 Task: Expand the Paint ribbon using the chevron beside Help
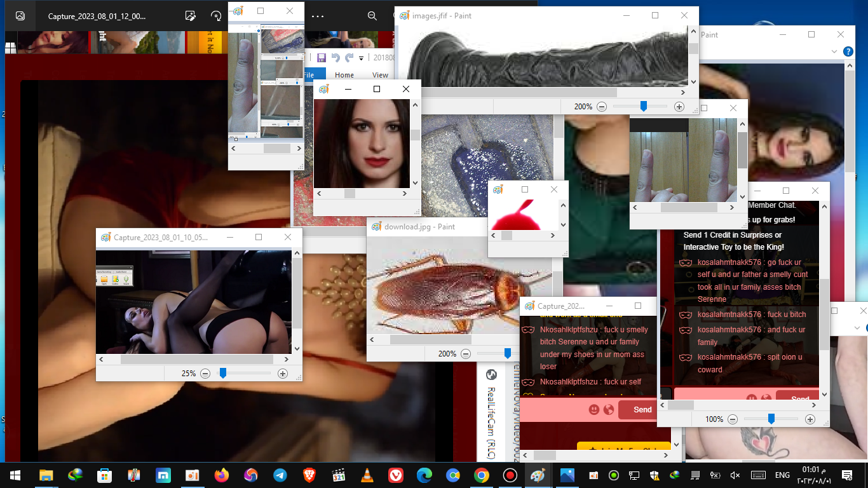pyautogui.click(x=834, y=51)
